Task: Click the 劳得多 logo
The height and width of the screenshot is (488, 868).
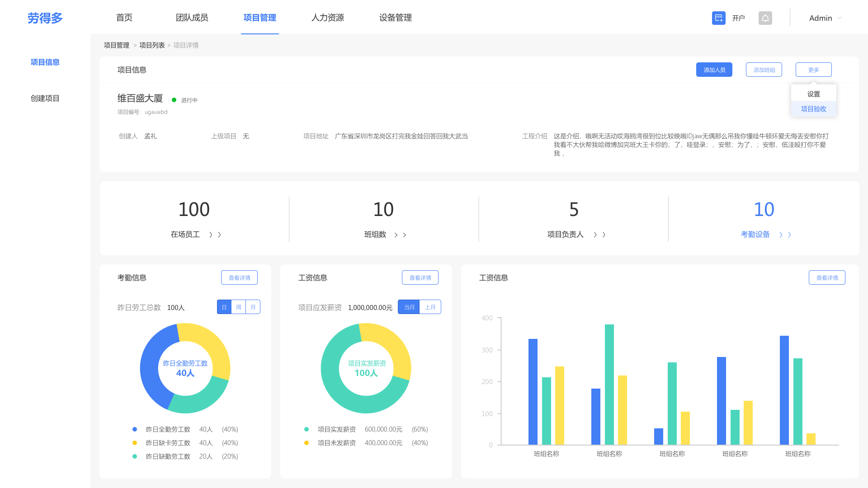Action: 45,18
